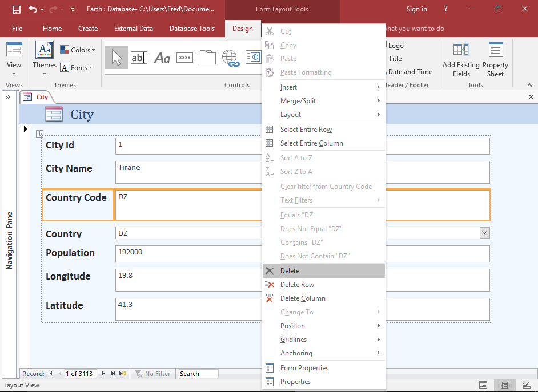The height and width of the screenshot is (392, 538).
Task: Choose the Select pointer control
Action: tap(117, 57)
